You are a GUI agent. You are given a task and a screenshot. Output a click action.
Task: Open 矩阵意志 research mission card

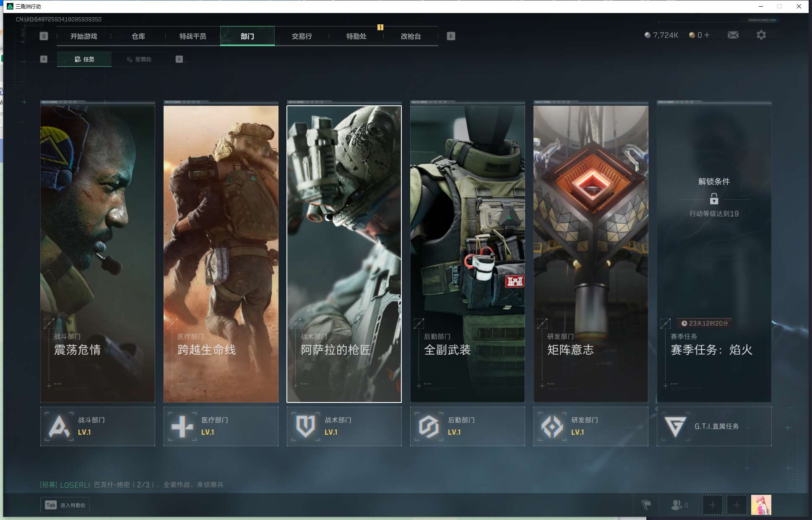(591, 254)
